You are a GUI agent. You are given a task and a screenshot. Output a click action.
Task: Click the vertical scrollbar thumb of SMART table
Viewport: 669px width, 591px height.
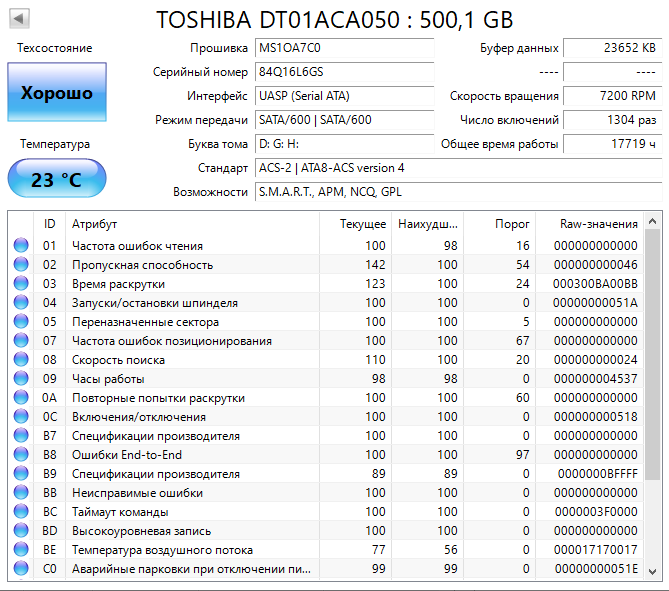[x=652, y=355]
